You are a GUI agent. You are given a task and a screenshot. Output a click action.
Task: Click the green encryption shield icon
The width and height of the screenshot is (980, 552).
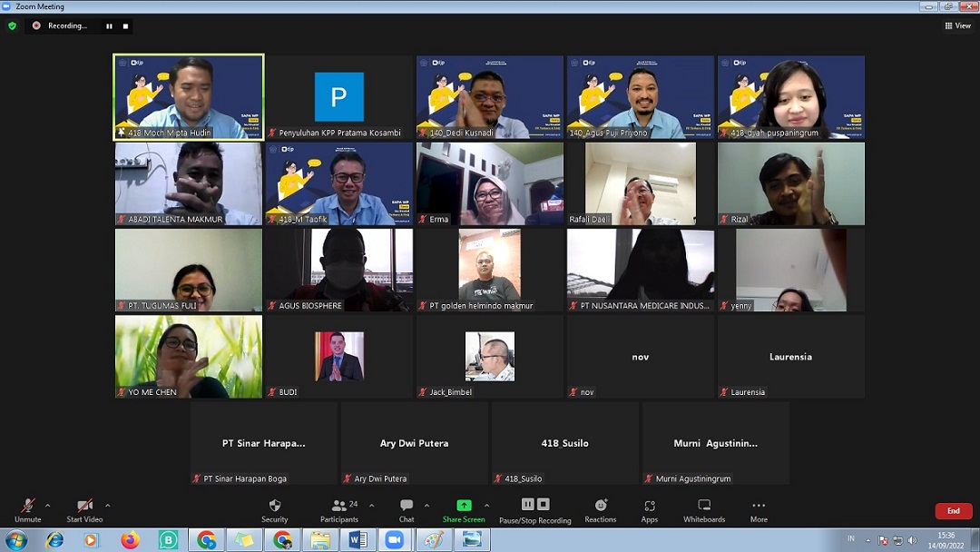click(x=12, y=26)
